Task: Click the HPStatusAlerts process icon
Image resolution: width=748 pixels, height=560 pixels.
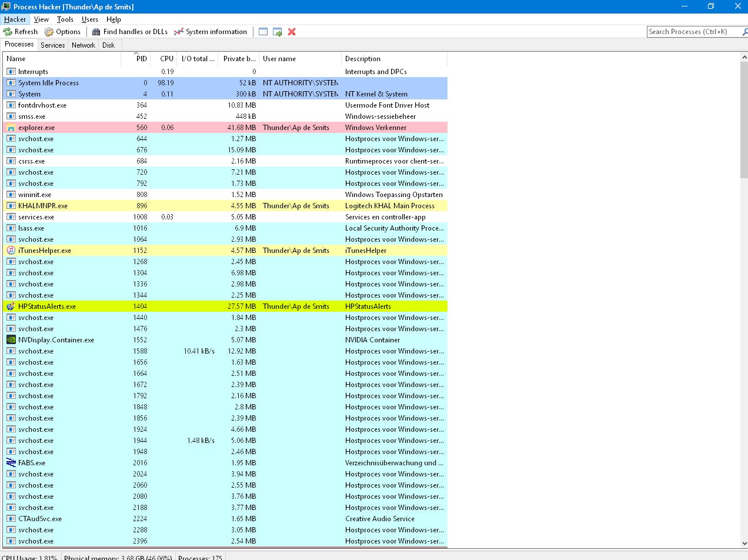Action: (11, 306)
